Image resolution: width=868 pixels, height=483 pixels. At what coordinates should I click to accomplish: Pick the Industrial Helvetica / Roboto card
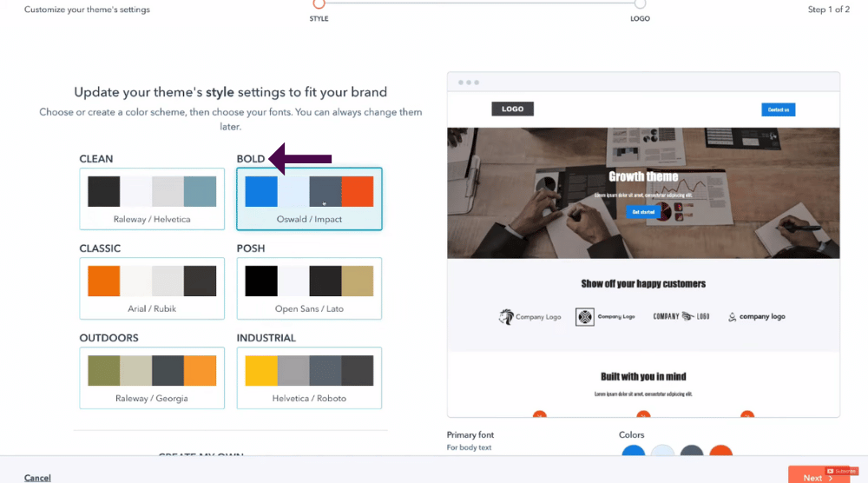(x=309, y=378)
